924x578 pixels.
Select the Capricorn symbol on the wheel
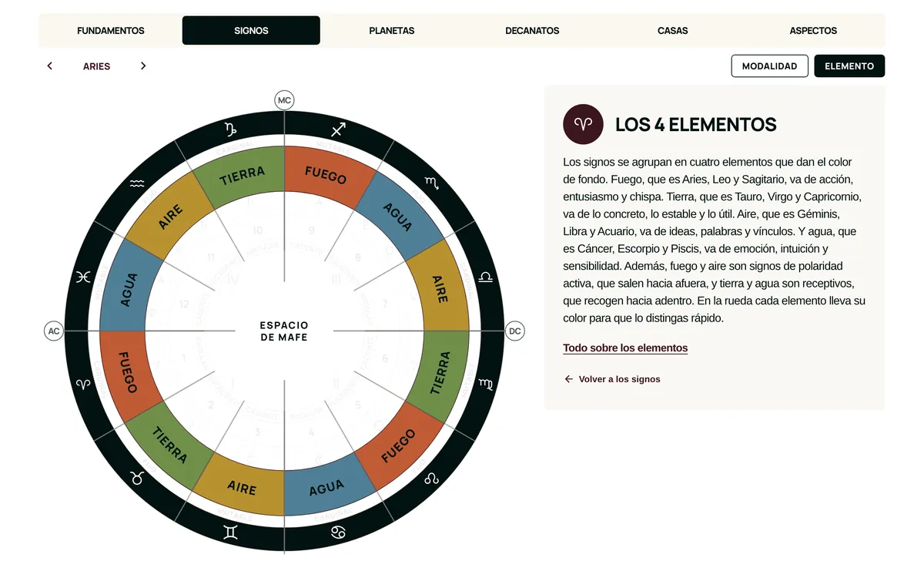pyautogui.click(x=230, y=129)
